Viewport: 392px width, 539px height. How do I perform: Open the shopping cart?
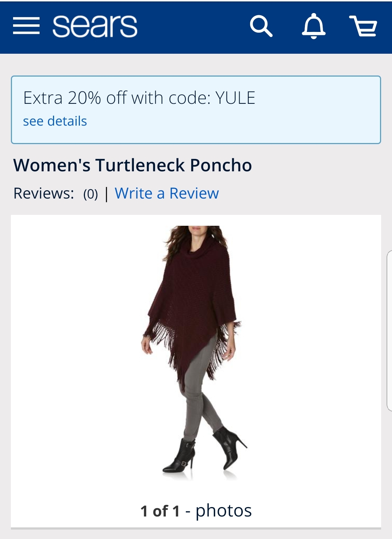pos(363,26)
